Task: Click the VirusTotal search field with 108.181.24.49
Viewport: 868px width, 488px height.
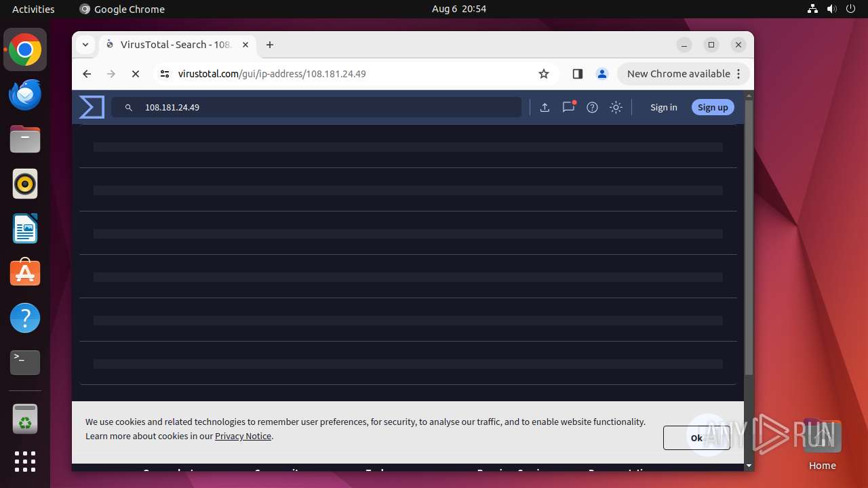Action: click(316, 107)
